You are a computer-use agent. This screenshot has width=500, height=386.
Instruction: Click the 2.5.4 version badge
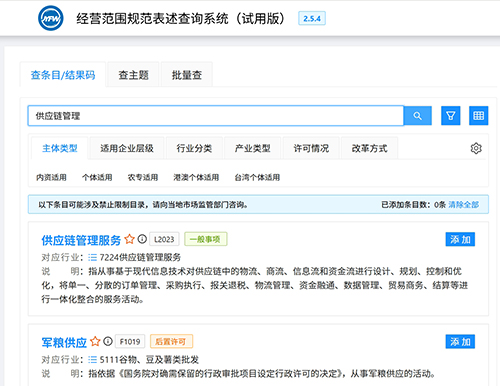point(312,18)
